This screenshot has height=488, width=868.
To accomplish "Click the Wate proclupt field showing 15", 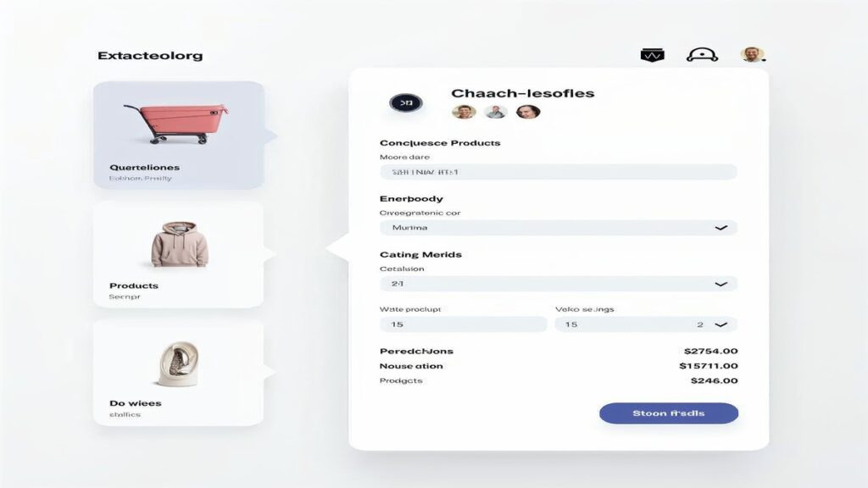I will point(464,324).
